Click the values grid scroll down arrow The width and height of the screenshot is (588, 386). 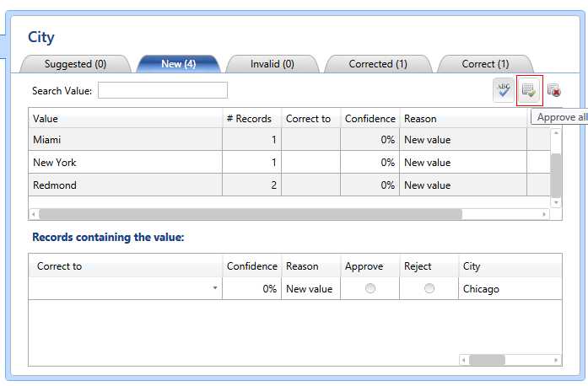(556, 202)
